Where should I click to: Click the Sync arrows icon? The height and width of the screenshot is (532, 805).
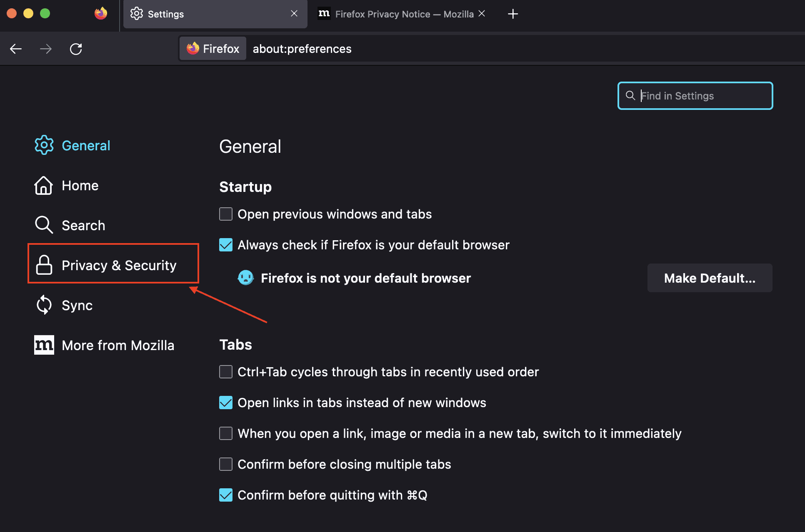(x=44, y=305)
